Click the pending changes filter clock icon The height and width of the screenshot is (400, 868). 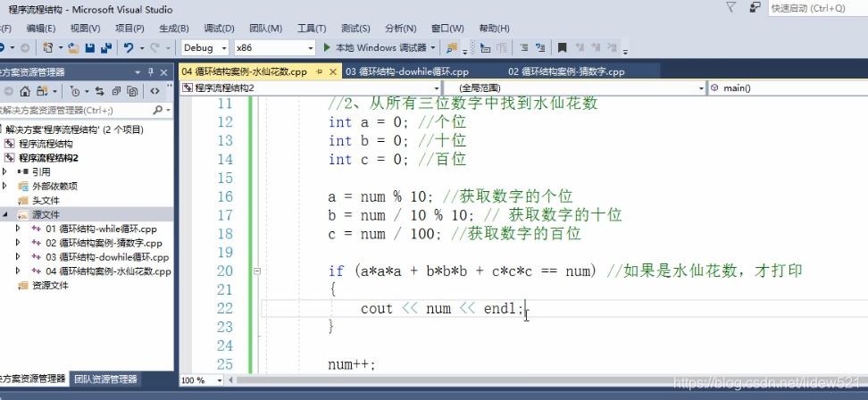77,91
